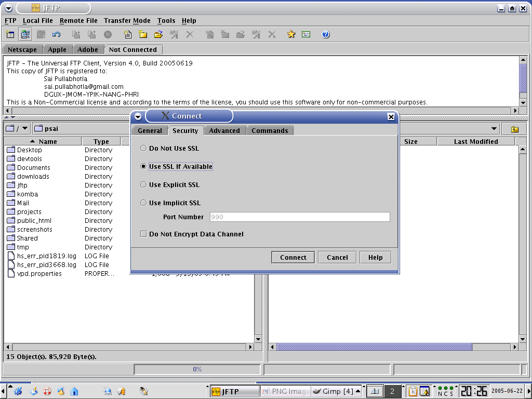532x399 pixels.
Task: Open the JFTP main window menu arrow
Action: 8,8
